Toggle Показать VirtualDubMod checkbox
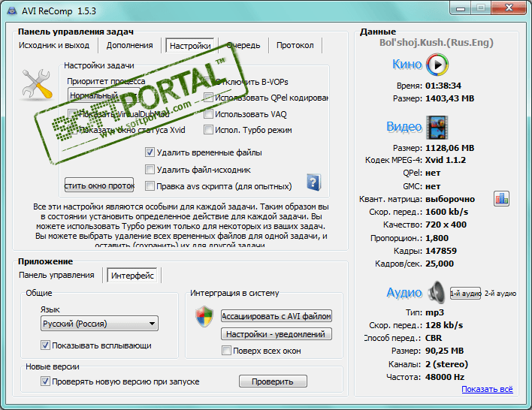This screenshot has height=410, width=532. [73, 114]
